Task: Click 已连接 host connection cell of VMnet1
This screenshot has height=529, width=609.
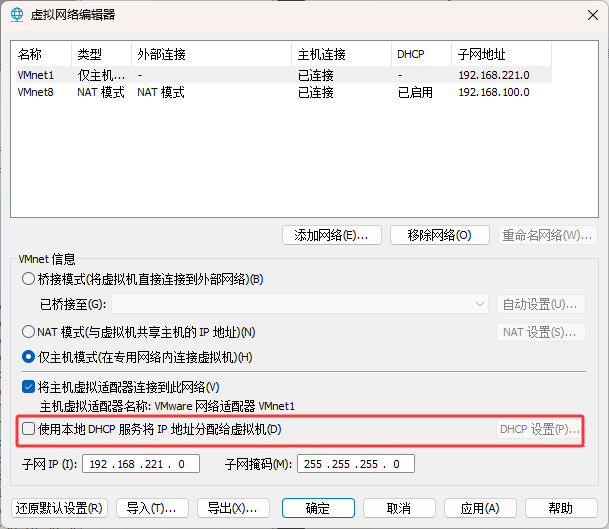Action: 315,75
